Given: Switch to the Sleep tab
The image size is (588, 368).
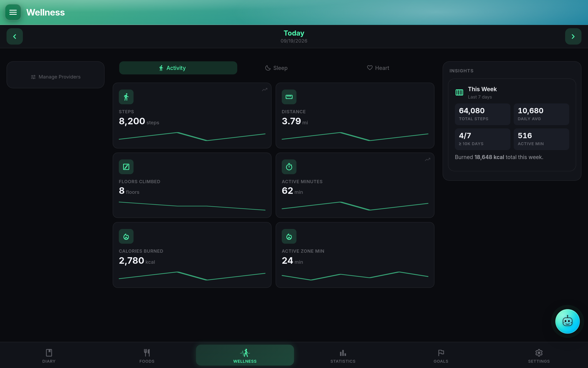Looking at the screenshot, I should point(276,68).
